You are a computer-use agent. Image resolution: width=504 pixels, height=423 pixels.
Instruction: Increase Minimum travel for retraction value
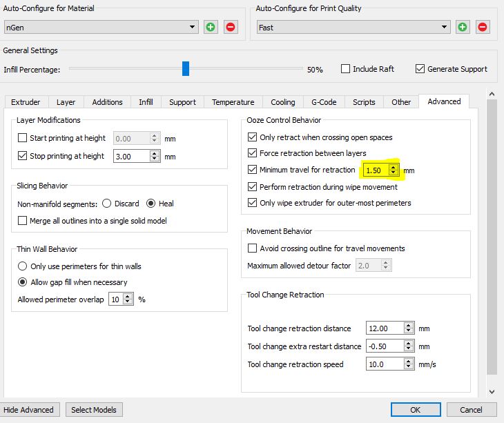[393, 166]
